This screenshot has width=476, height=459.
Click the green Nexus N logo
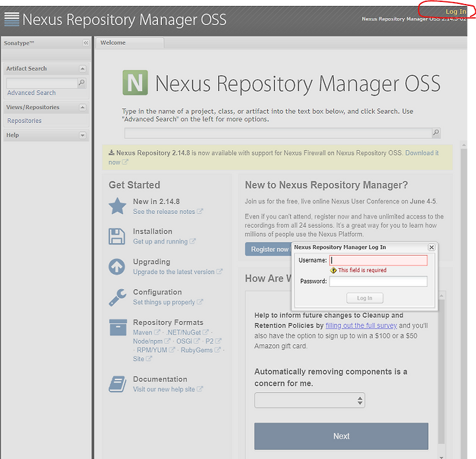pos(135,83)
